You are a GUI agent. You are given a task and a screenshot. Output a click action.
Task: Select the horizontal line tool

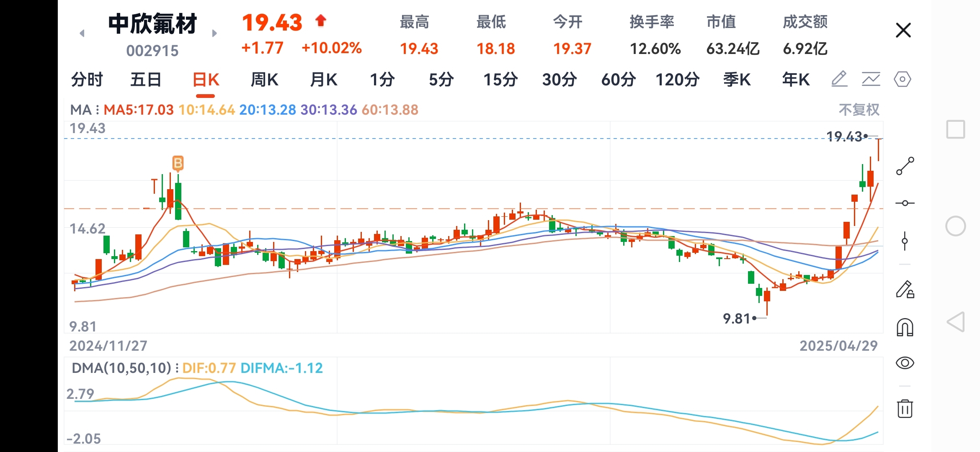[x=905, y=203]
